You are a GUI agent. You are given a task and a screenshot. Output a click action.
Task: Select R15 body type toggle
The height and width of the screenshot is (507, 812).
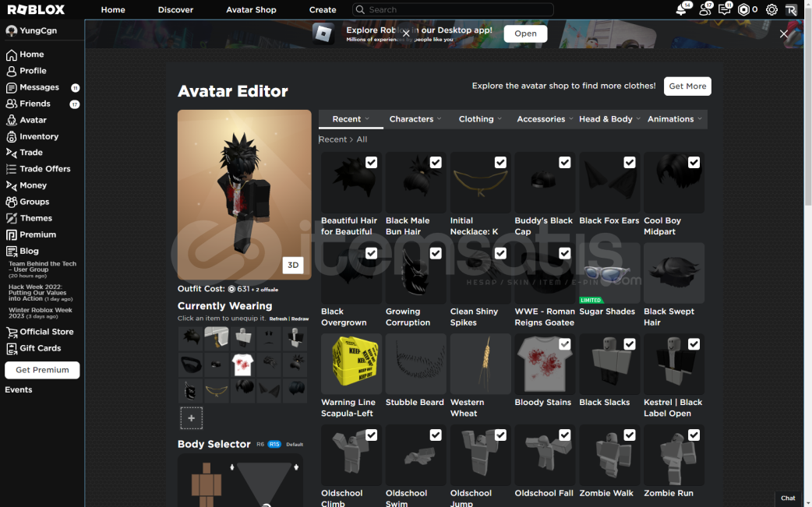click(x=274, y=445)
